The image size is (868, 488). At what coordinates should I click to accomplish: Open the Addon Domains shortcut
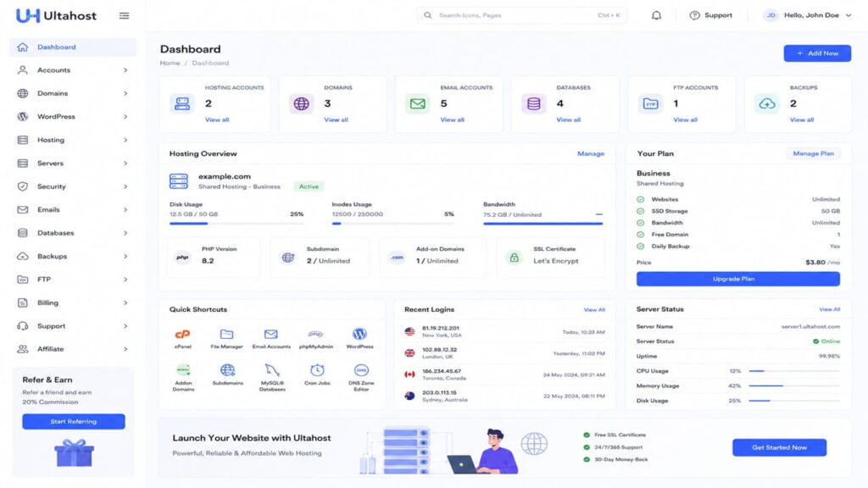coord(183,377)
